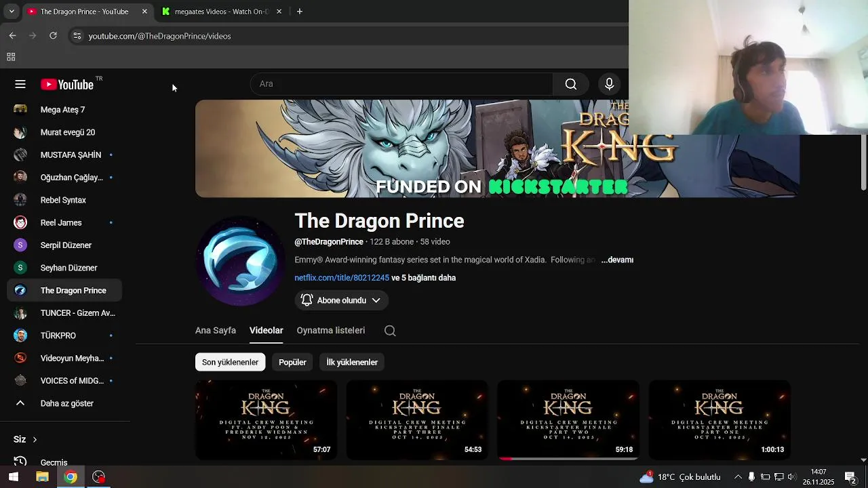Open Seyhan Düzener green avatar
868x488 pixels.
(x=20, y=268)
